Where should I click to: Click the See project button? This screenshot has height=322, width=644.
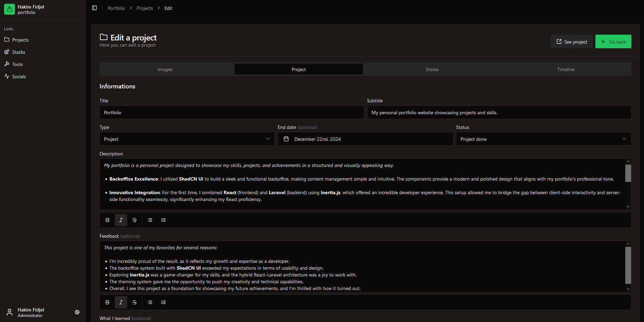[572, 42]
